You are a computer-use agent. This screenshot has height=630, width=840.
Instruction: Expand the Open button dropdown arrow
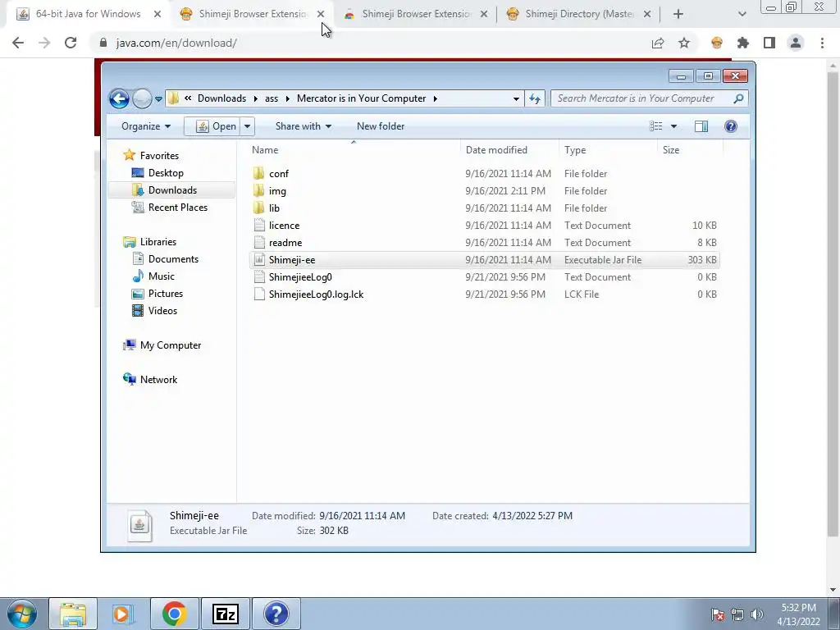248,126
